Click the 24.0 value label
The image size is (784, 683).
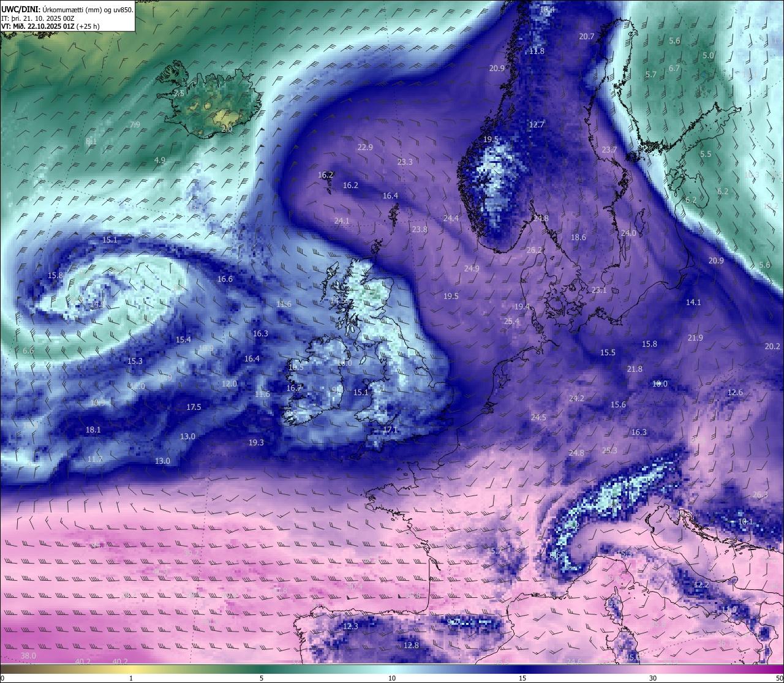[628, 233]
